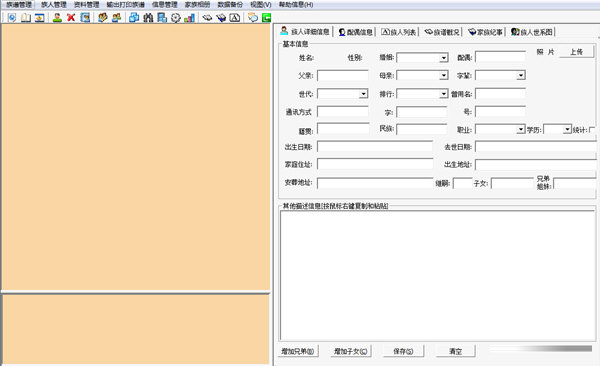600x366 pixels.
Task: Toggle the 统计 checkbox
Action: tap(592, 130)
